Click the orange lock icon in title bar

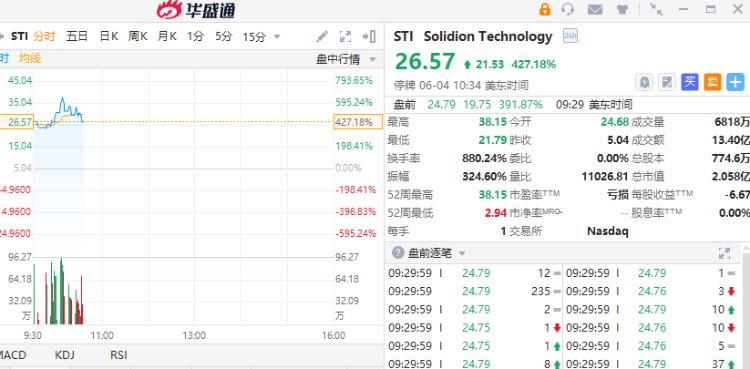point(544,9)
